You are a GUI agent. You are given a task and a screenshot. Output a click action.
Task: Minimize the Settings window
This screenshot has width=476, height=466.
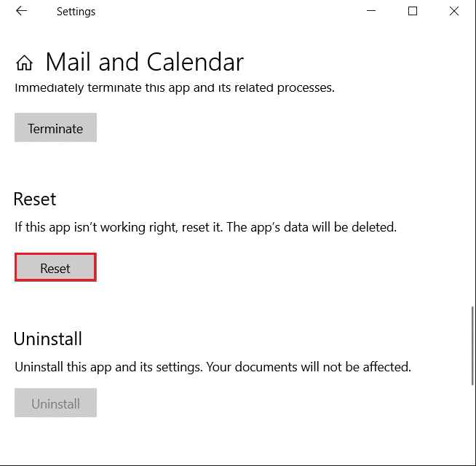(371, 11)
